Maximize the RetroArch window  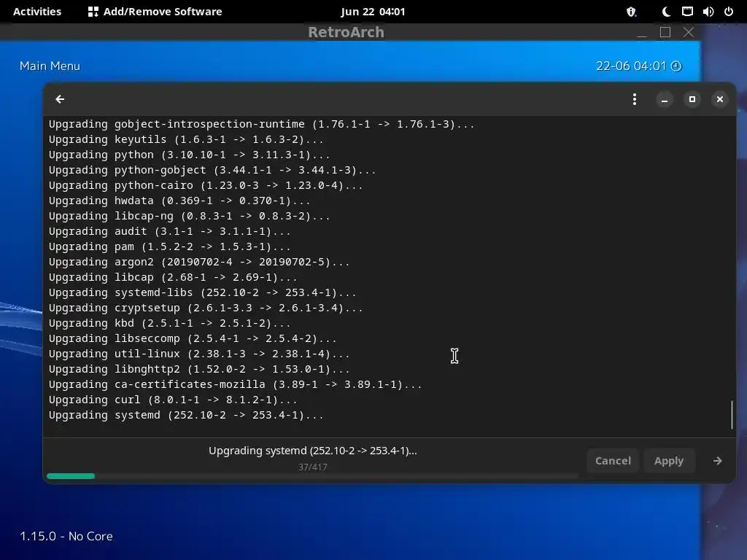coord(665,32)
